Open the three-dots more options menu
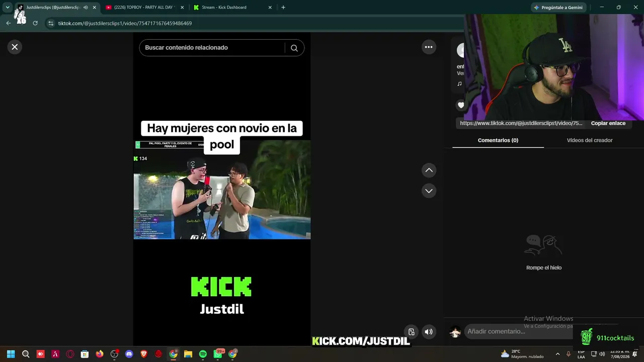 coord(429,47)
